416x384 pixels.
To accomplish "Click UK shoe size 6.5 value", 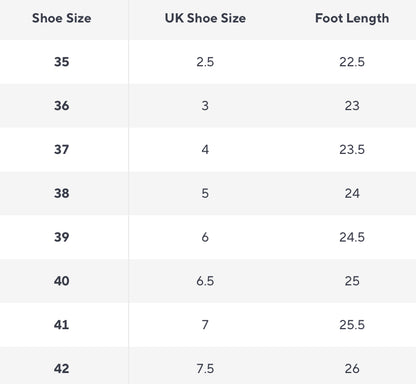I will point(205,281).
